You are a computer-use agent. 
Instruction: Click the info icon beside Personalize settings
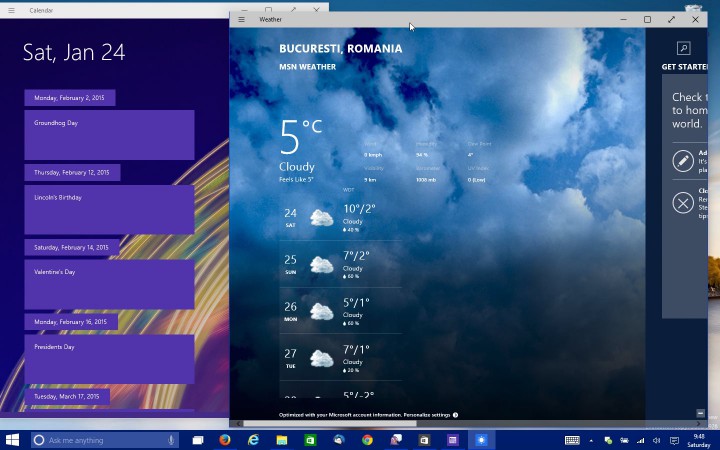pos(456,415)
